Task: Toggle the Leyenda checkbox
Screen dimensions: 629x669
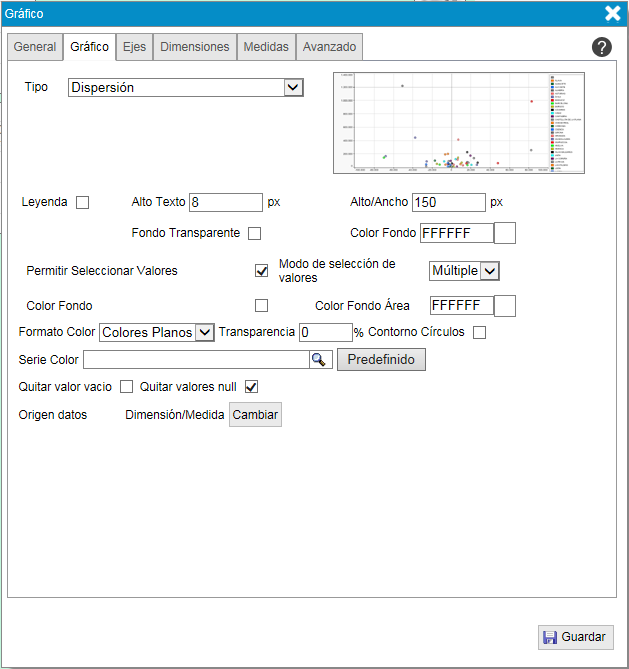Action: [83, 203]
